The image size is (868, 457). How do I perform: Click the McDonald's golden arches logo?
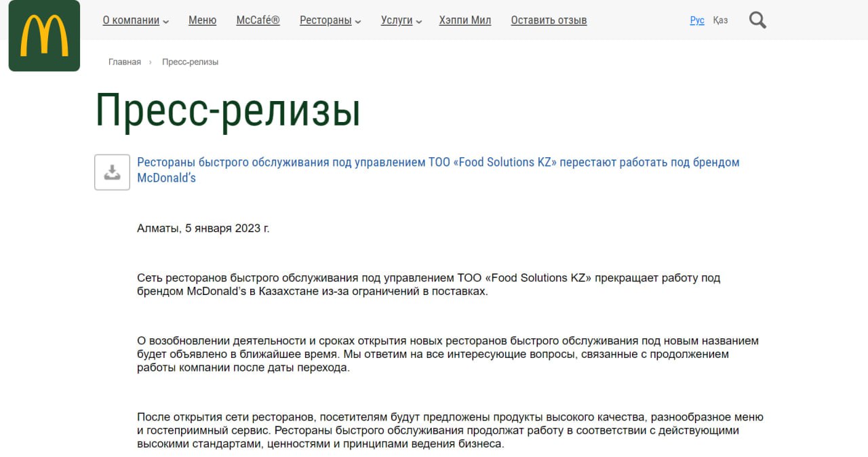(44, 35)
